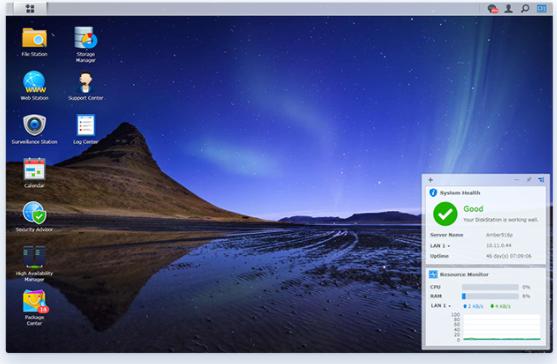Click the green Good status checkmark
557x364 pixels.
click(445, 214)
